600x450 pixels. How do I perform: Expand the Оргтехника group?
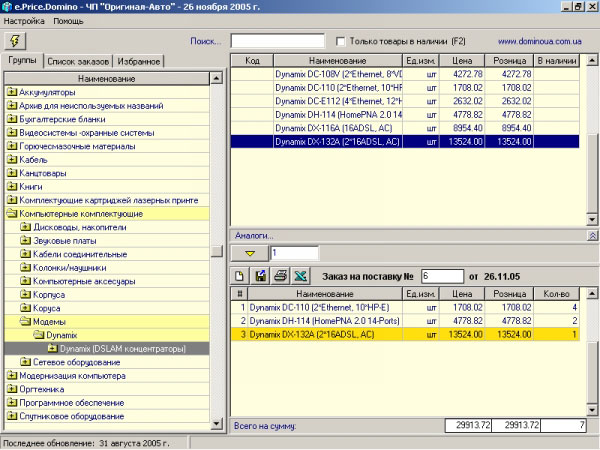(12, 389)
